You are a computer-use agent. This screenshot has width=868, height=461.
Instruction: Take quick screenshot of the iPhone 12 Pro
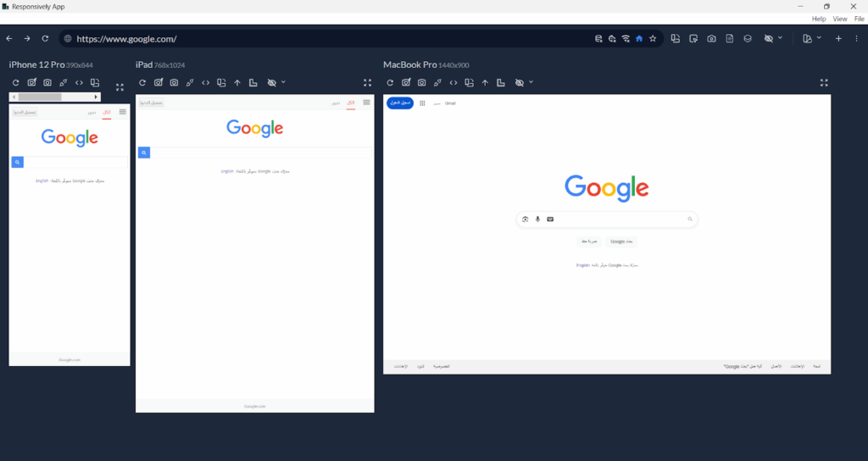(31, 82)
